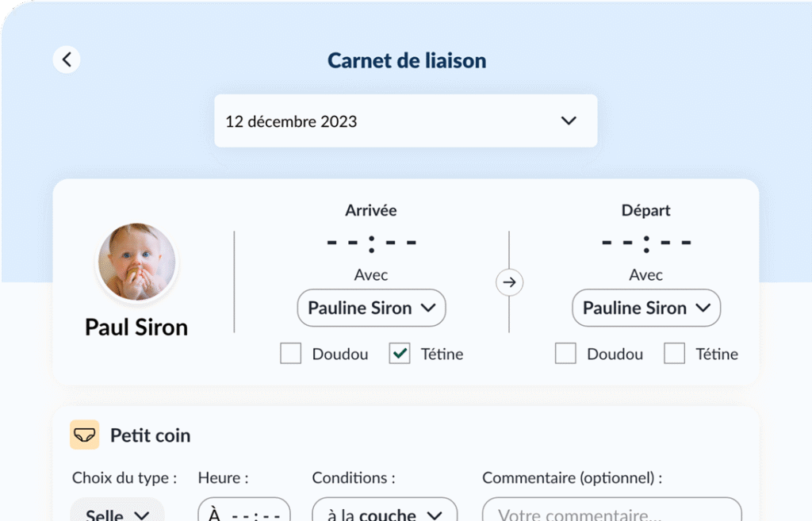Viewport: 812px width, 521px height.
Task: Click the Paul Siron name label
Action: [136, 328]
